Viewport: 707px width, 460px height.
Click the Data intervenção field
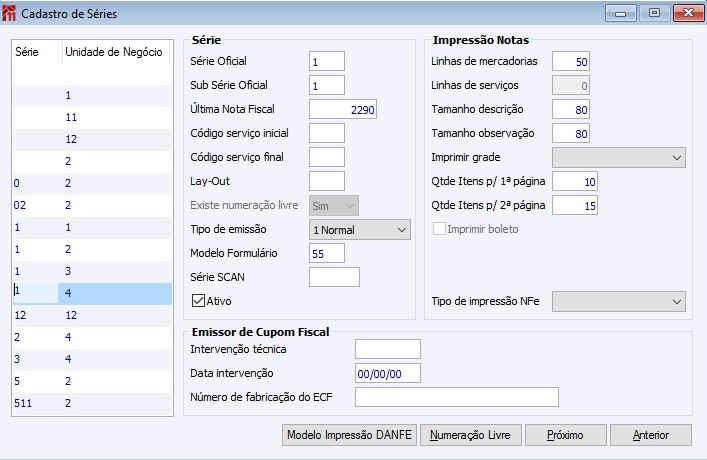click(387, 373)
